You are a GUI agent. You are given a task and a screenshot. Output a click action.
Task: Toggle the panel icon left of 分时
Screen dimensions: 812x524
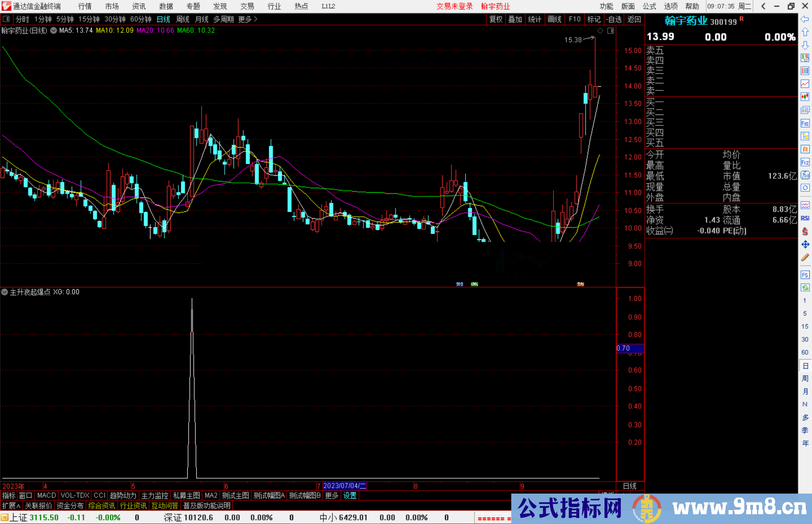coord(6,19)
